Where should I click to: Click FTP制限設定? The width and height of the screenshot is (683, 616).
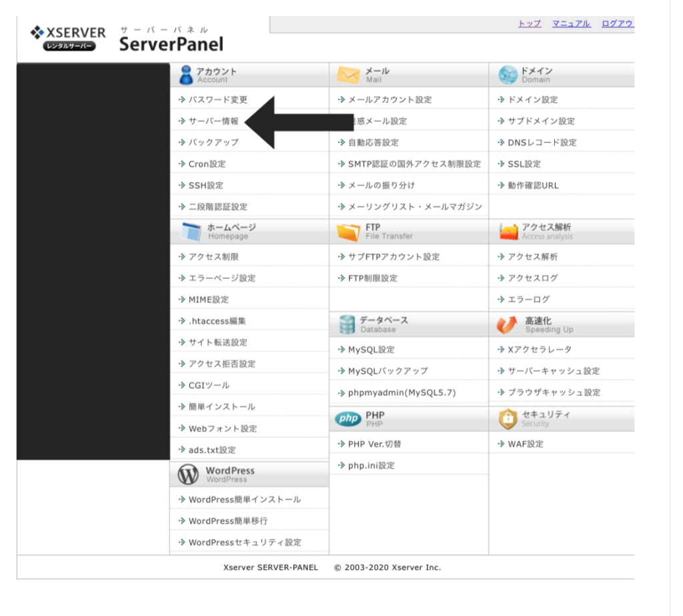point(372,278)
